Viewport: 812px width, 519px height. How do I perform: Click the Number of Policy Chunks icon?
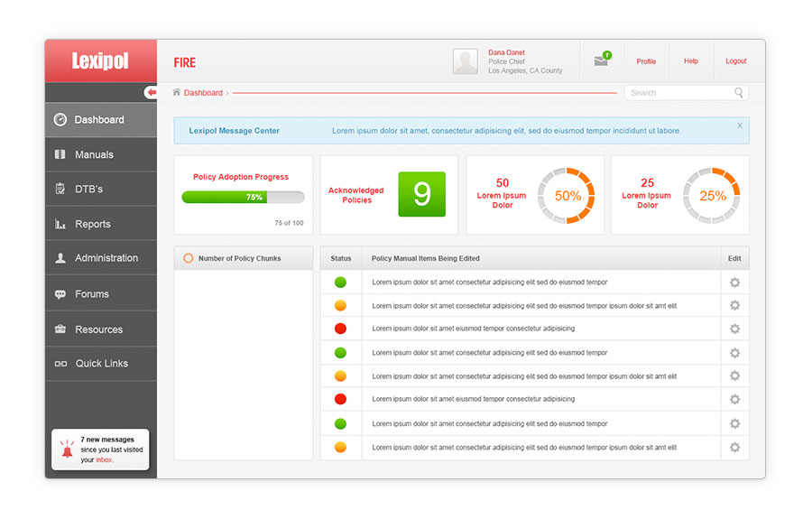coord(188,258)
